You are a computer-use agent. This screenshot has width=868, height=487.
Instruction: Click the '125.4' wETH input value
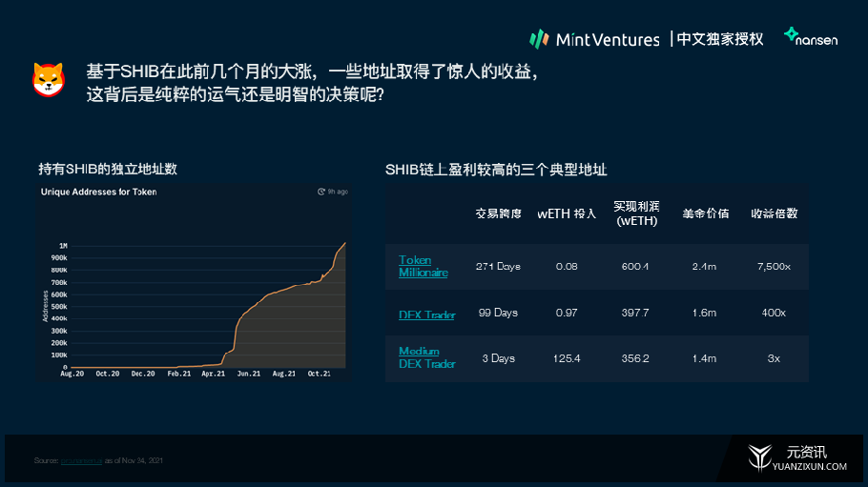click(x=567, y=358)
